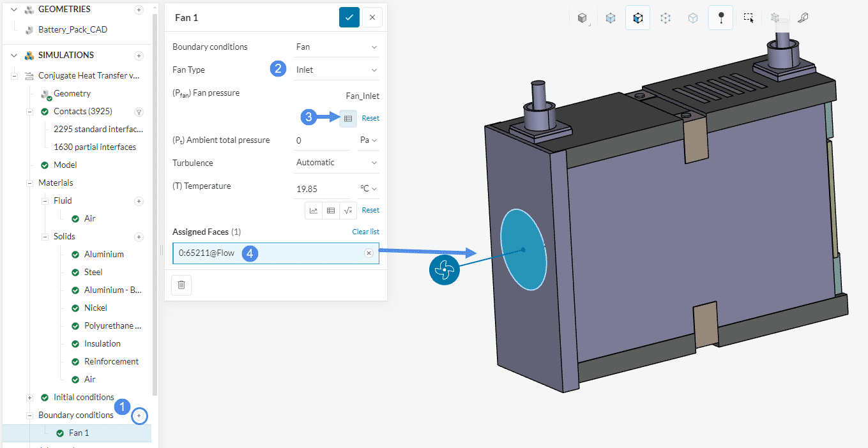Click the fan symbol in the 3D viewer
The width and height of the screenshot is (868, 448).
point(444,271)
